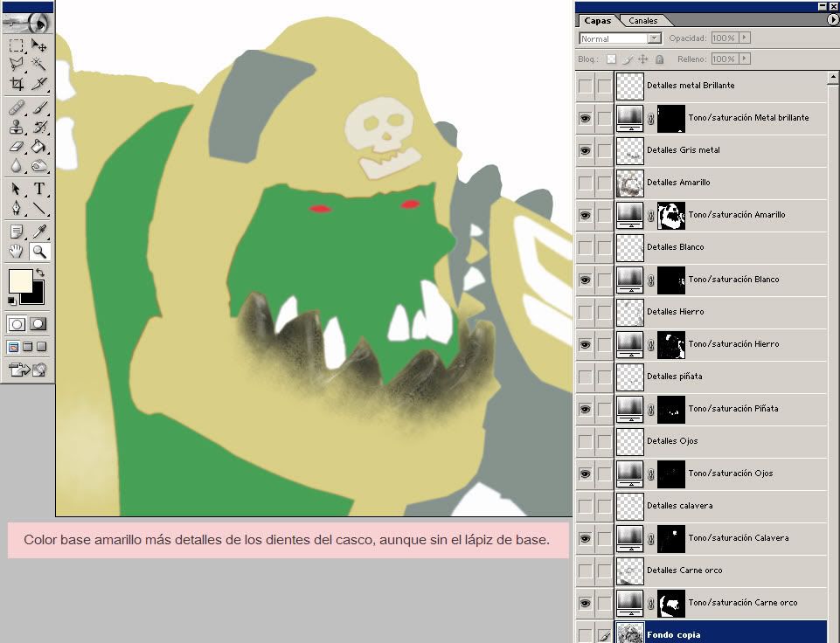Select the Eraser tool

click(x=17, y=147)
